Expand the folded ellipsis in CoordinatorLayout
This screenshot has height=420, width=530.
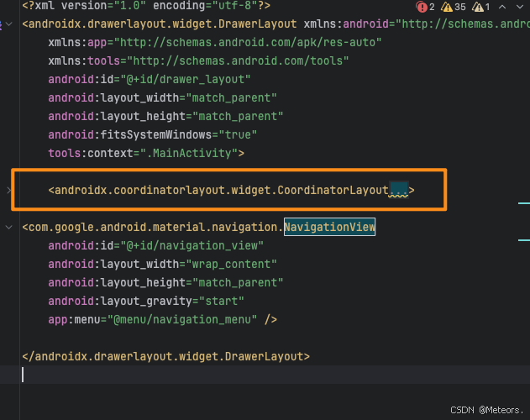coord(398,191)
